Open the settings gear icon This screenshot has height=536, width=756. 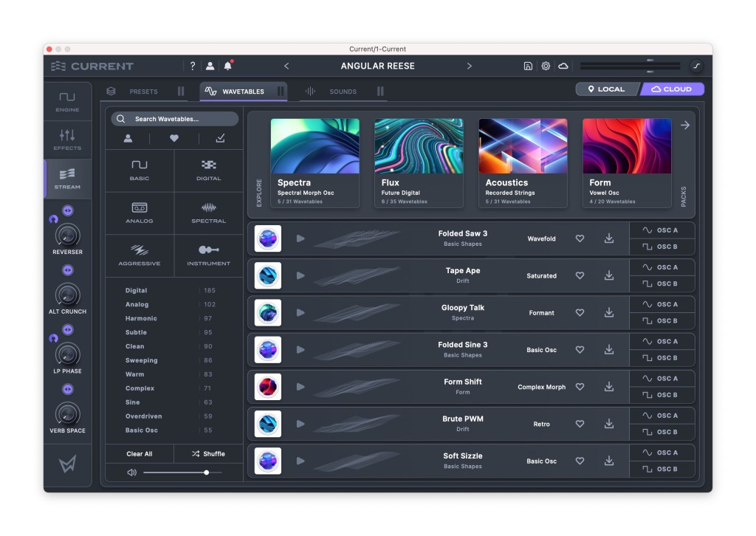pyautogui.click(x=546, y=66)
